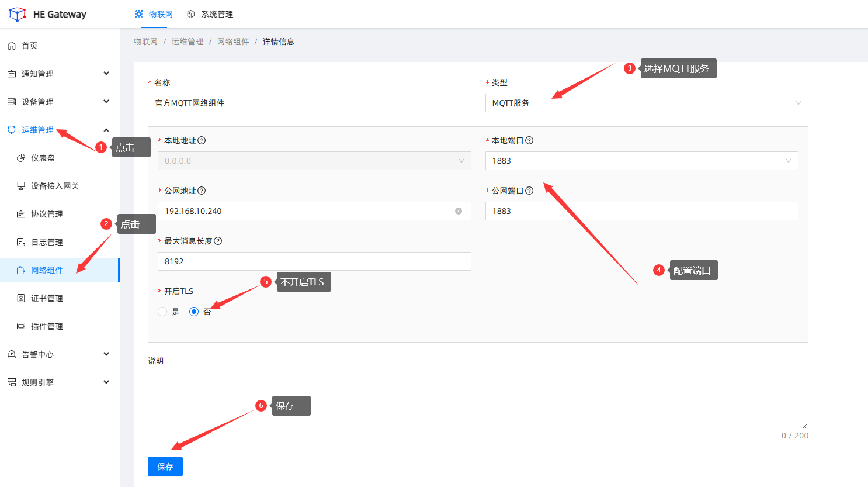Viewport: 868px width, 487px height.
Task: Open 证书管理 in the sidebar
Action: (x=47, y=298)
